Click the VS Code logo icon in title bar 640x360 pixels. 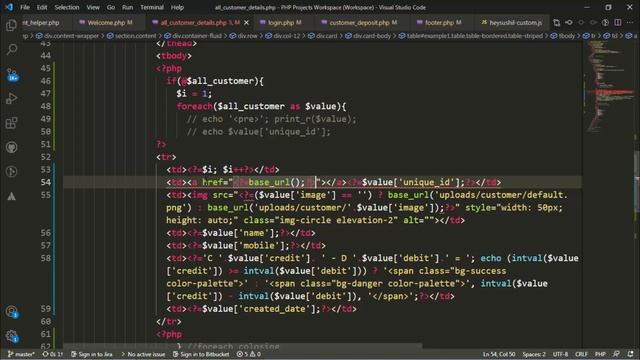point(9,7)
